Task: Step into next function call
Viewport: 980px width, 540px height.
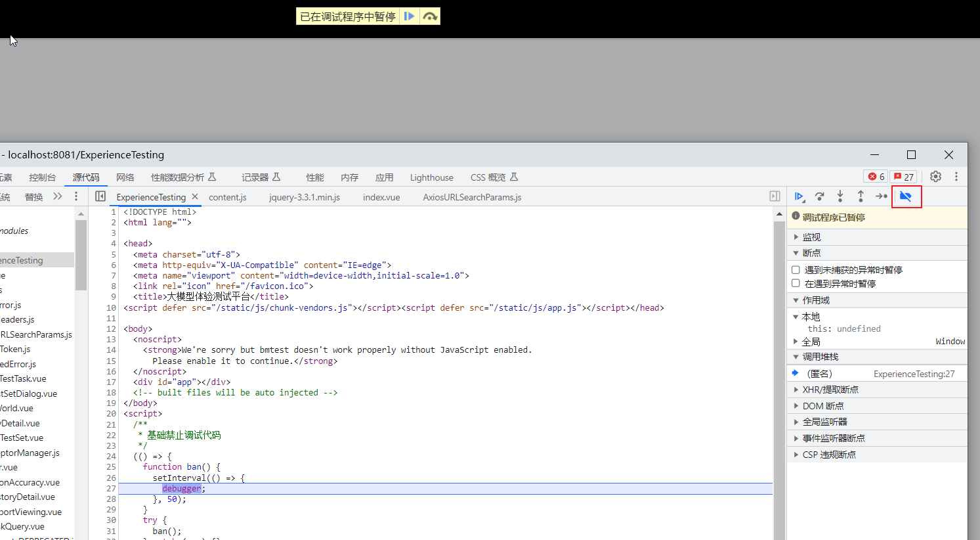Action: click(840, 196)
